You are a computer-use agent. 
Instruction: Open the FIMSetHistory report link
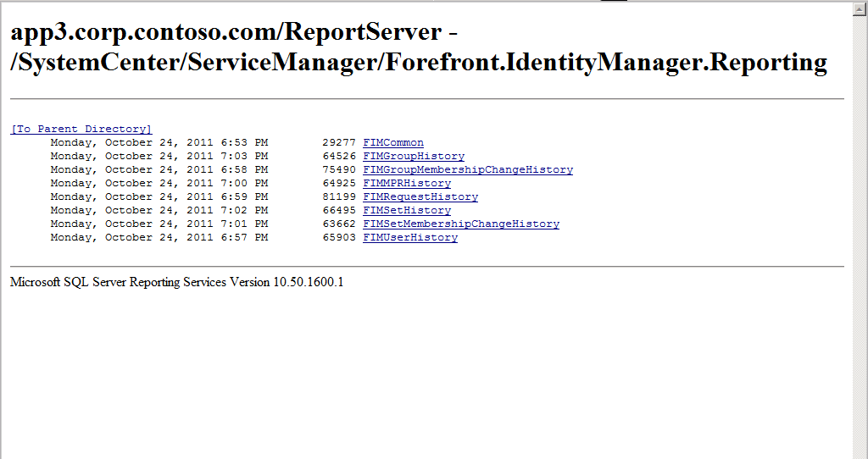407,210
